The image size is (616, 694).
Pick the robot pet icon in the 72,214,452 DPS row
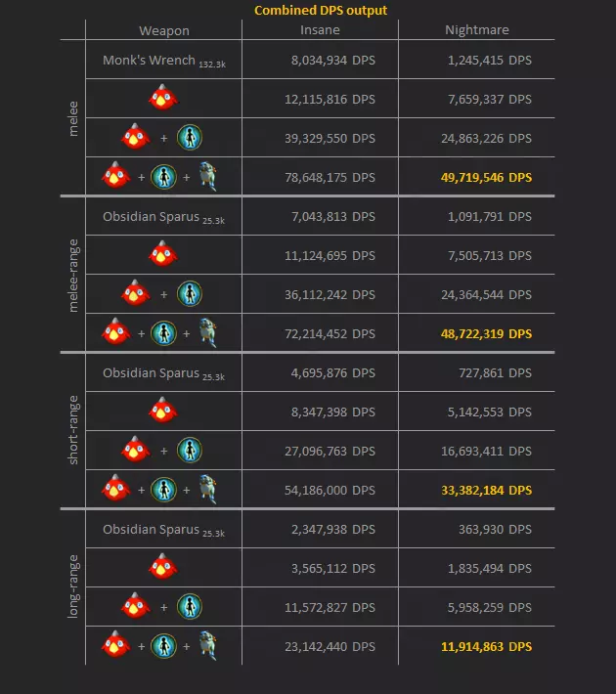point(206,333)
